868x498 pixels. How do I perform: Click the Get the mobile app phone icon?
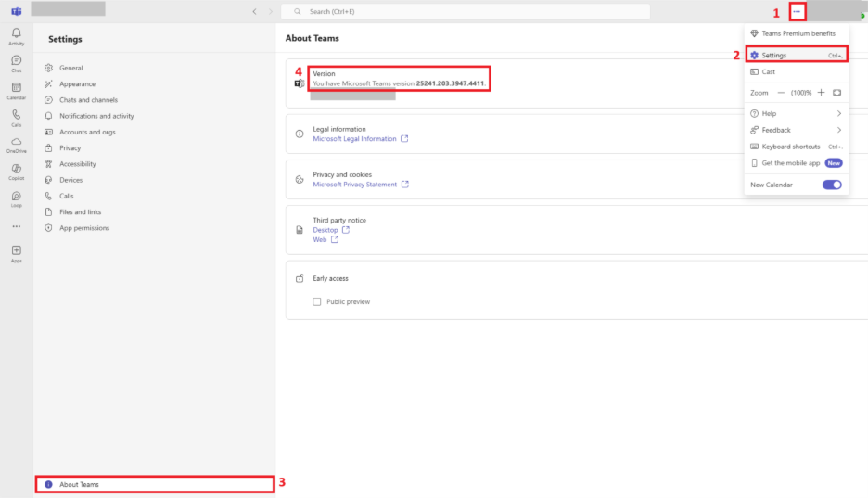(754, 162)
